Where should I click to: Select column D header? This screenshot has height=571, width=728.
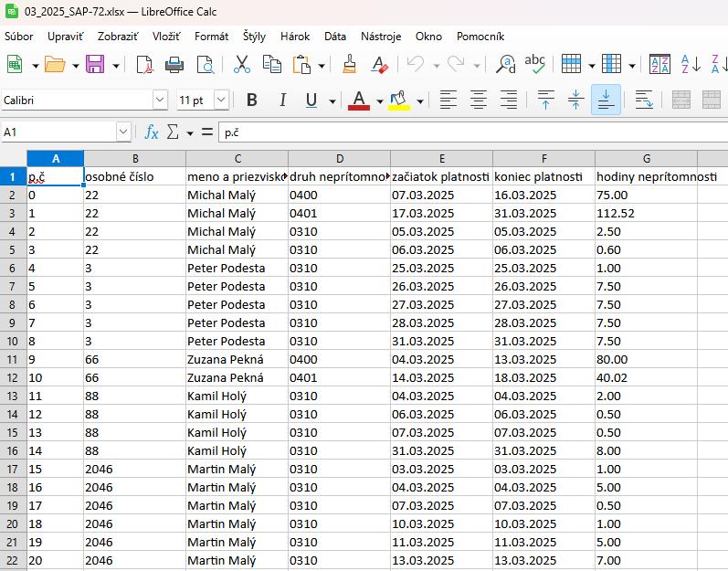pyautogui.click(x=339, y=159)
